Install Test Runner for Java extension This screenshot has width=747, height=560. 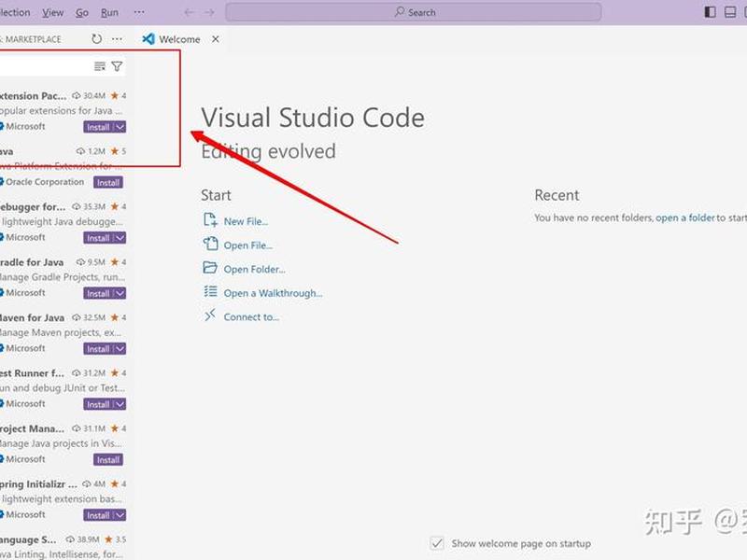pyautogui.click(x=98, y=404)
